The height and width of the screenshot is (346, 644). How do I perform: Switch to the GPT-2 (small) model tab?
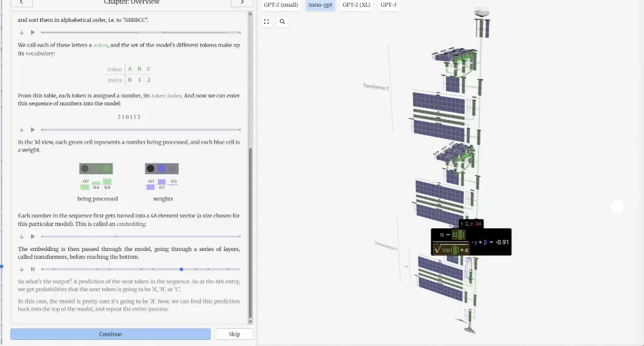click(281, 5)
